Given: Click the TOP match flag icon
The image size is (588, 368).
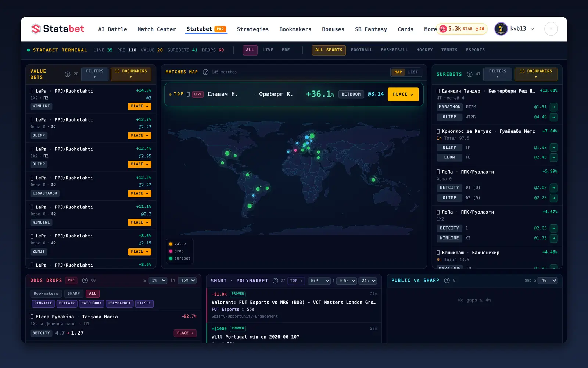Looking at the screenshot, I should coord(188,94).
